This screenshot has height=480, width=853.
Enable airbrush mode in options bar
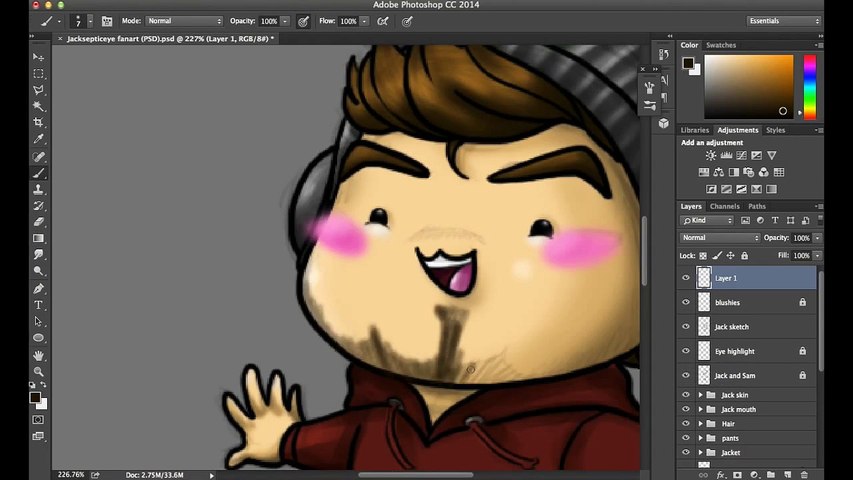click(382, 21)
